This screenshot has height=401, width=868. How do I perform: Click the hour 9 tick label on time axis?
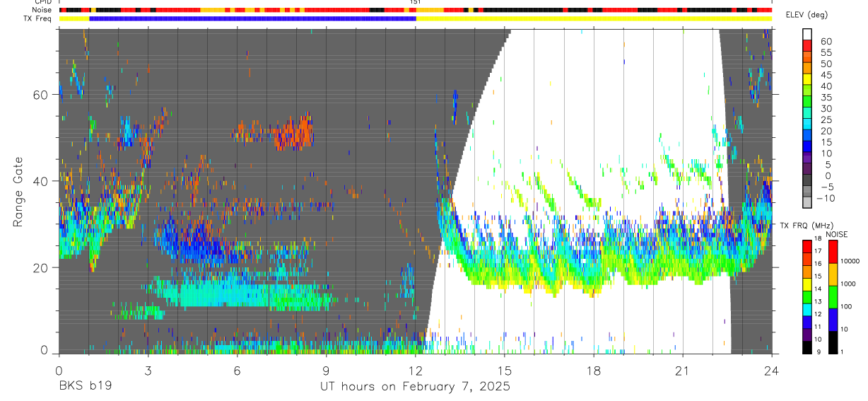pyautogui.click(x=326, y=370)
